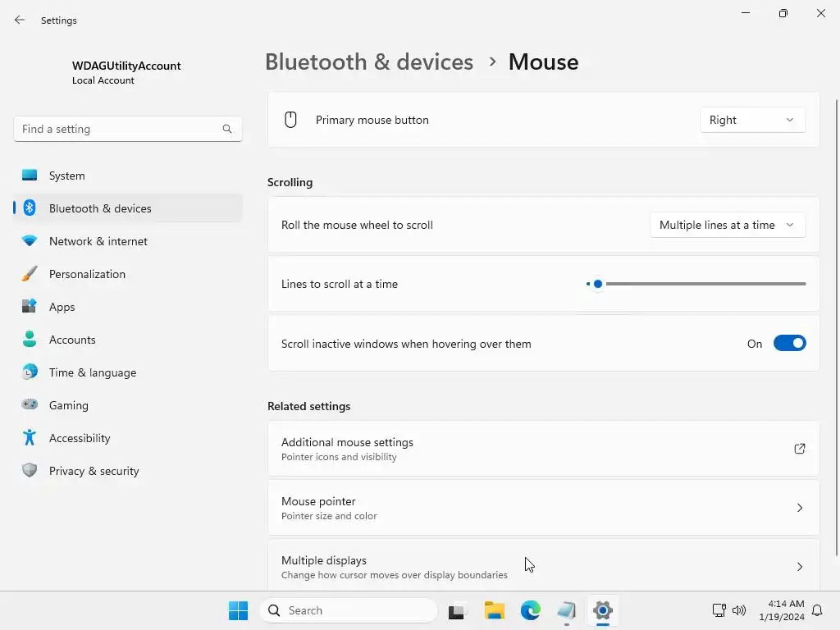Click the volume speaker tray icon
Screen dimensions: 840x630
[x=739, y=610]
